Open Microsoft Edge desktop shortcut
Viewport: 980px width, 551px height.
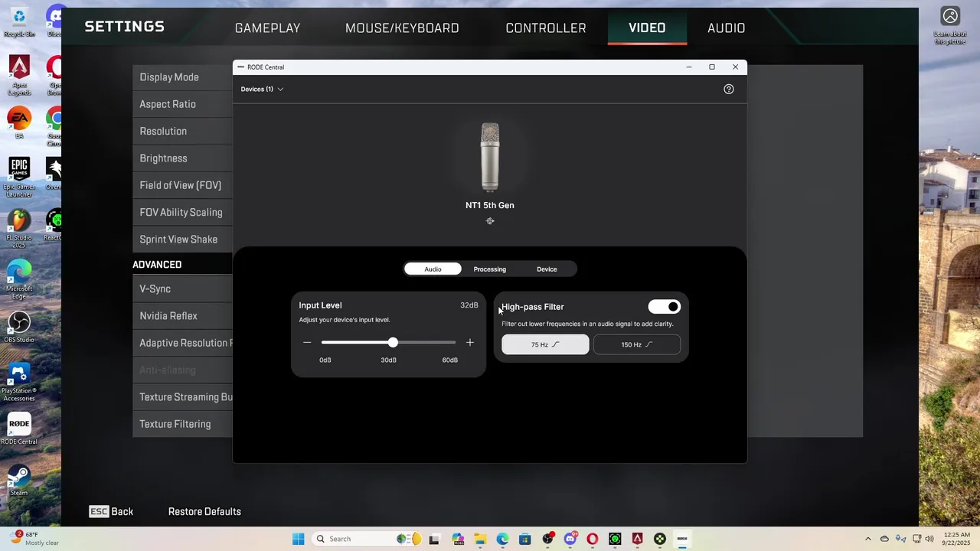(19, 280)
